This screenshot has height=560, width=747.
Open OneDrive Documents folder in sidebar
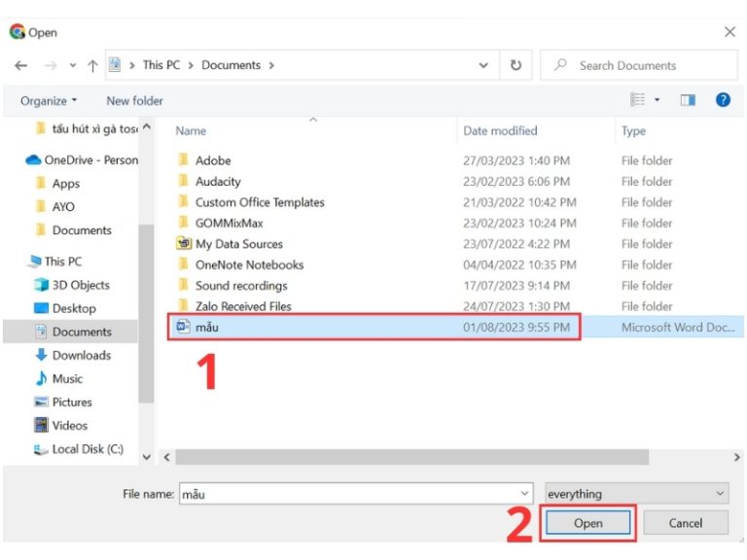pyautogui.click(x=82, y=230)
